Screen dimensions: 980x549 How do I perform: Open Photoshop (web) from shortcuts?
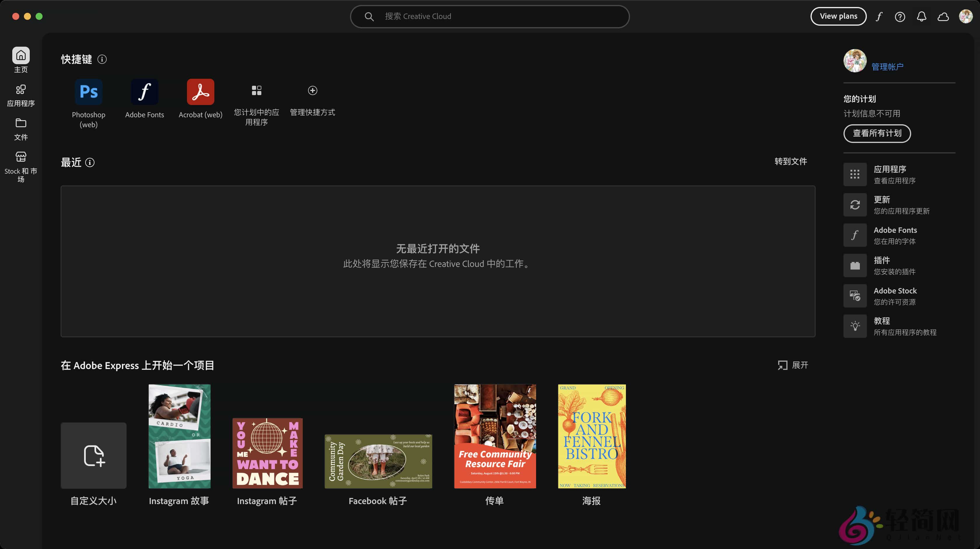point(88,92)
